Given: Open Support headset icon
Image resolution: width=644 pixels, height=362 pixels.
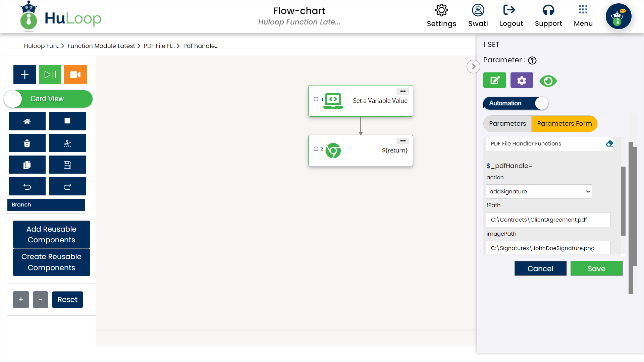Looking at the screenshot, I should pyautogui.click(x=548, y=10).
